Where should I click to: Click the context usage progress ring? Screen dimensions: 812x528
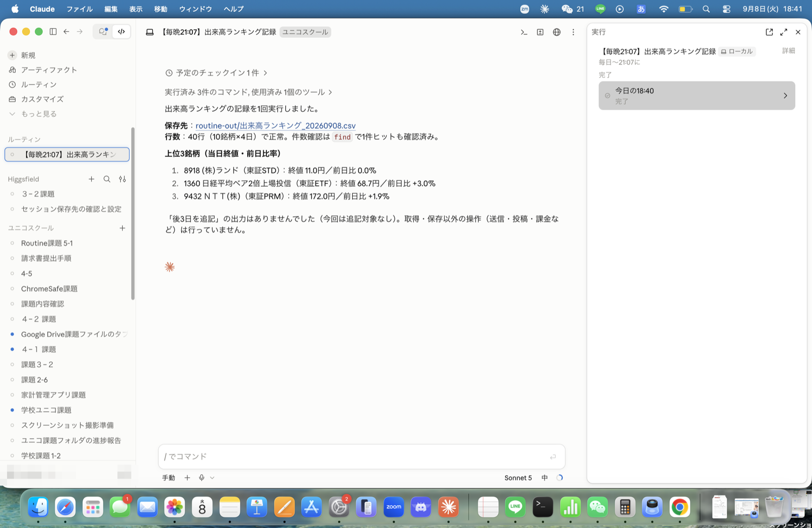click(x=559, y=478)
